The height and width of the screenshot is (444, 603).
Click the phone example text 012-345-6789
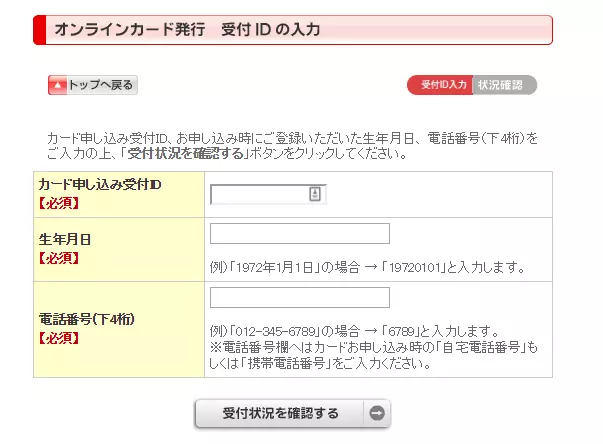coord(275,331)
